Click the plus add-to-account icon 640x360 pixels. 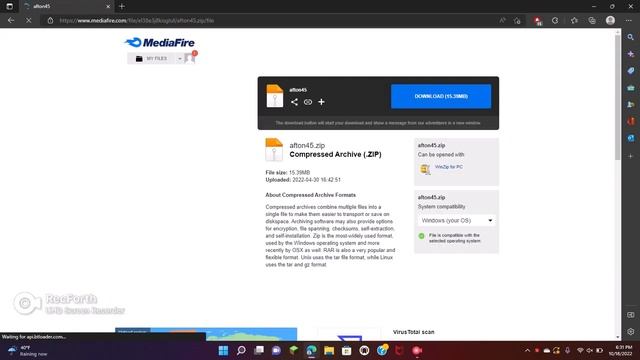point(321,102)
